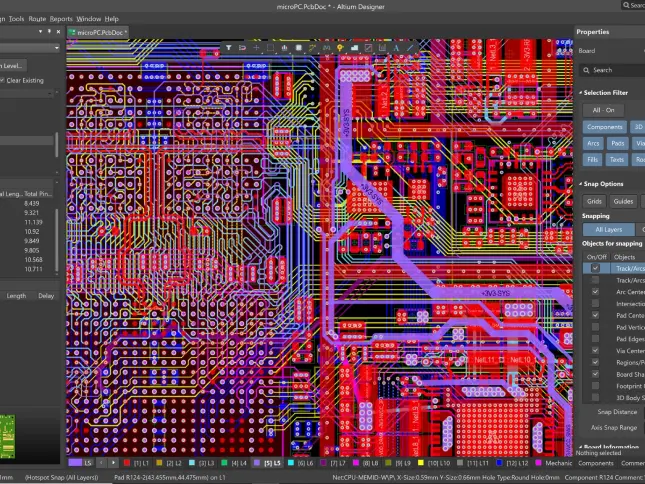Click the selection filter funnel icon

[228, 48]
